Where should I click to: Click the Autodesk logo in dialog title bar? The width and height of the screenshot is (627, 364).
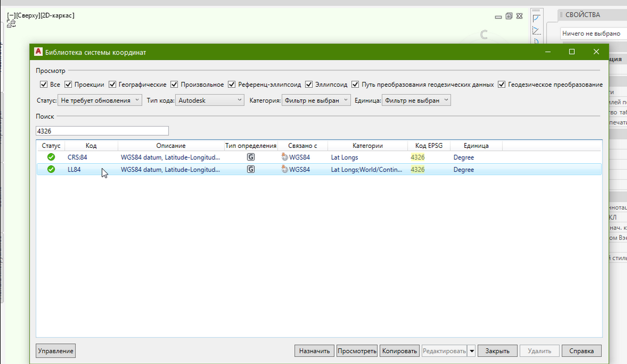38,52
